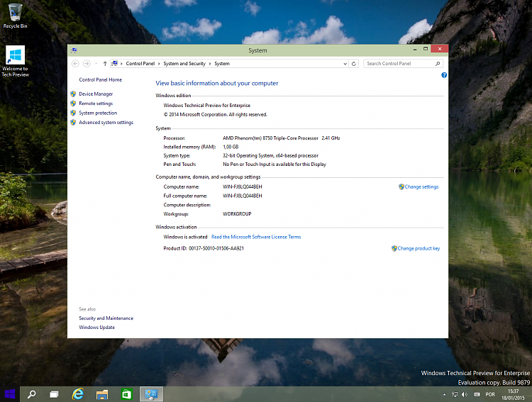532x402 pixels.
Task: Click the shield icon next to Change settings
Action: [401, 187]
